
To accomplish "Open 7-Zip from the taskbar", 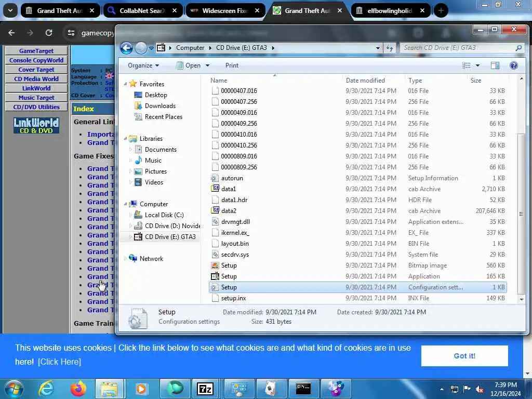I will pyautogui.click(x=205, y=389).
